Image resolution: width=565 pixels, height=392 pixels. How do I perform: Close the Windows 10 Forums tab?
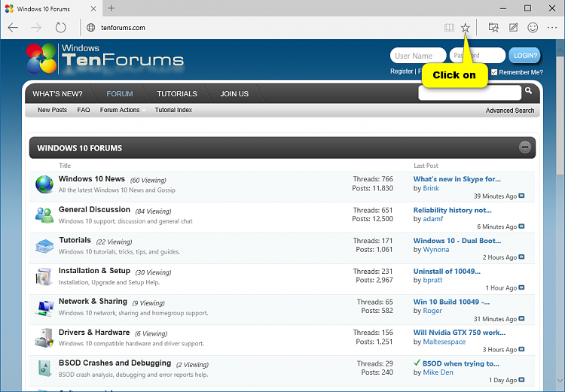[93, 8]
